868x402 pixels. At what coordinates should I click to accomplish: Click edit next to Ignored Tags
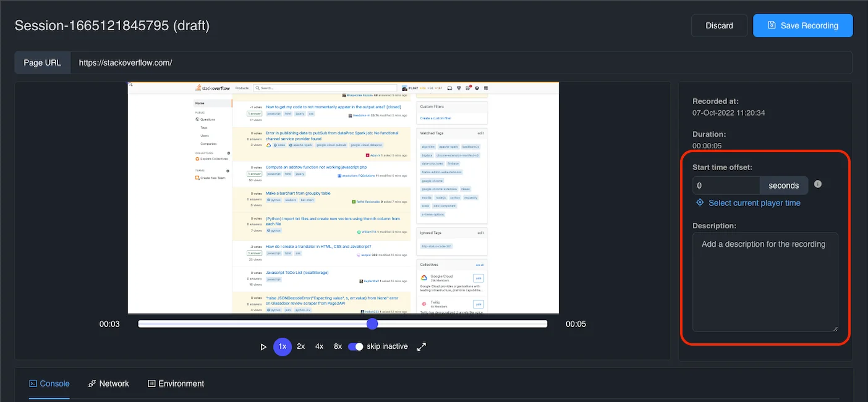point(480,233)
